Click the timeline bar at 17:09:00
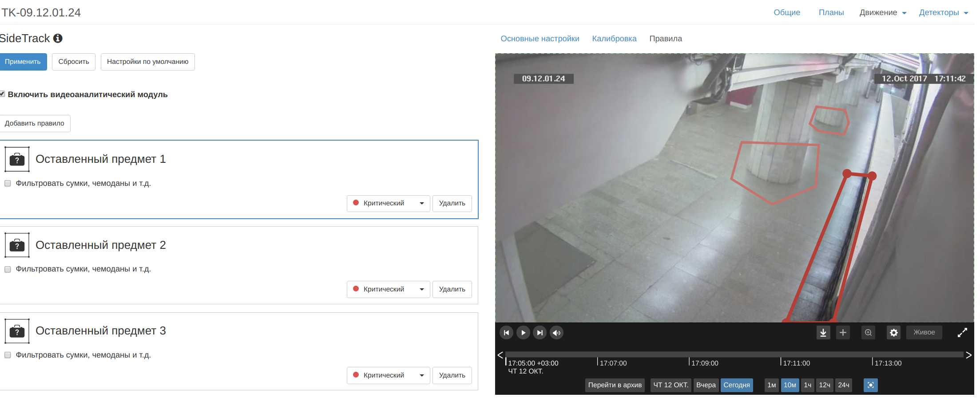Screen dimensions: 980x405 point(689,355)
